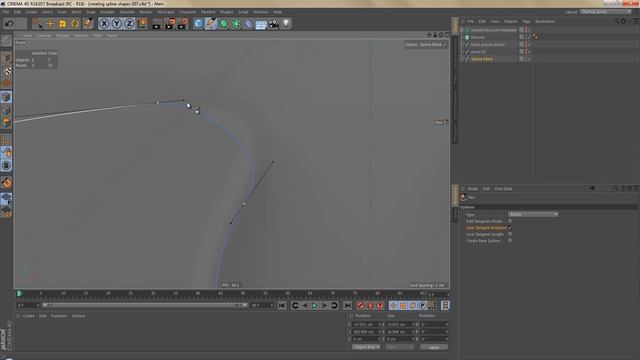Click the Floor environment icon
640x360 pixels.
(x=261, y=24)
